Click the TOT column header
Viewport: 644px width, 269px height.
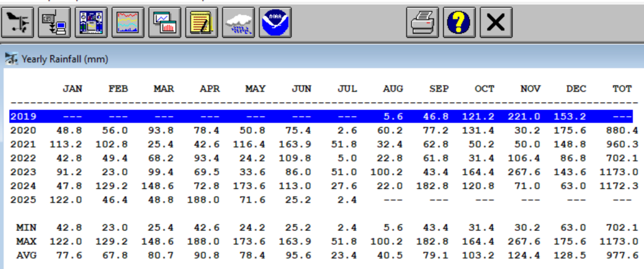click(x=622, y=89)
